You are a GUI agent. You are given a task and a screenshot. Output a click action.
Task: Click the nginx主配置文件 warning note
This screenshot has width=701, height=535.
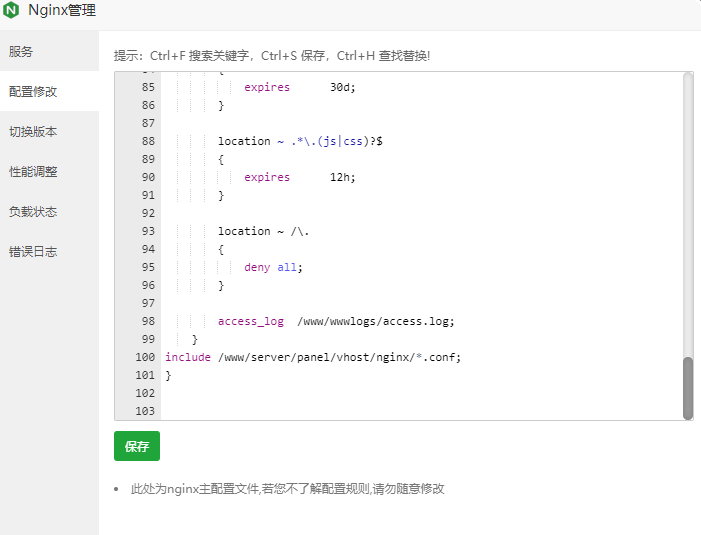click(x=287, y=489)
